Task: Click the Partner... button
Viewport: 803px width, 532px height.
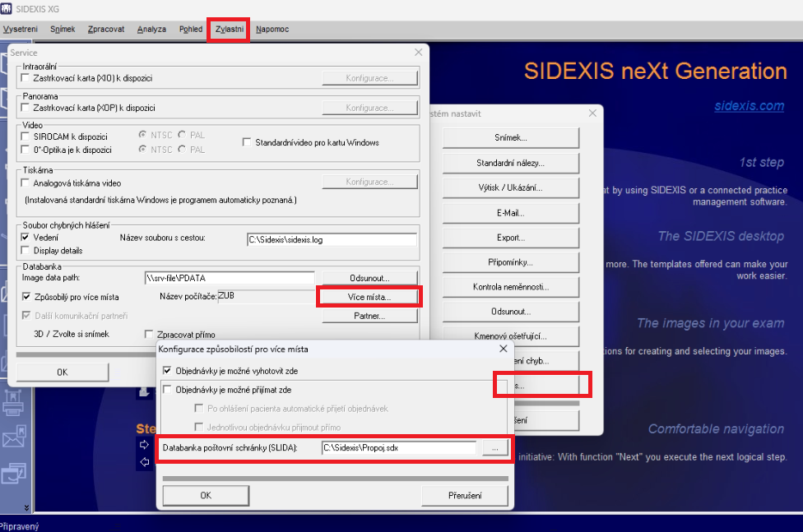Action: coord(369,316)
